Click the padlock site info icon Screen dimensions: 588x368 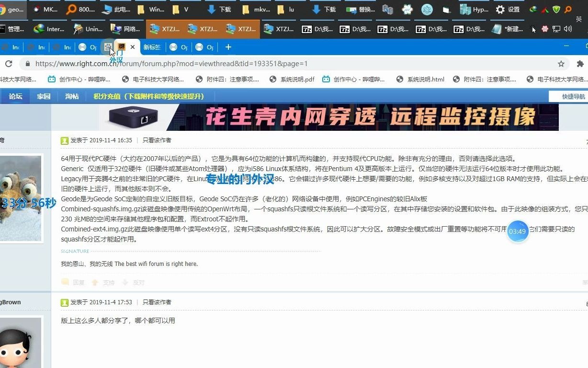click(28, 64)
